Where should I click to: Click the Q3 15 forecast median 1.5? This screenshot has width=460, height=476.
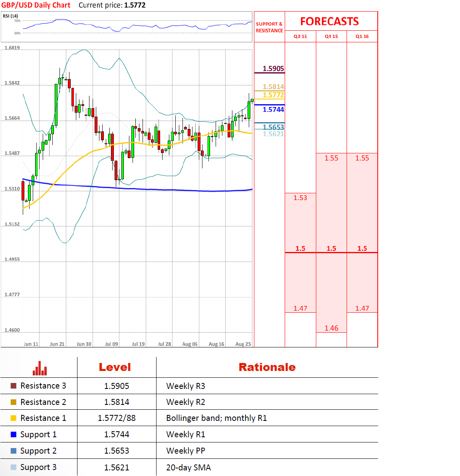click(300, 249)
